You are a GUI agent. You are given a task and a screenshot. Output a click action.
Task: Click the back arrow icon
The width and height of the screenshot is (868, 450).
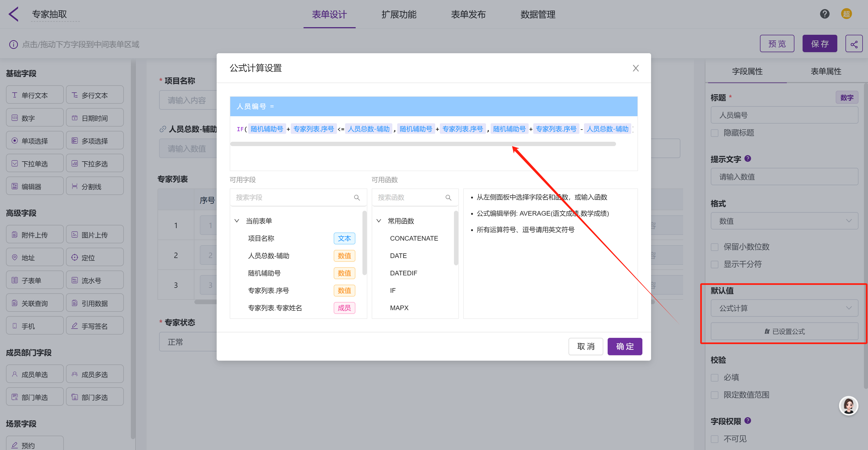click(14, 14)
